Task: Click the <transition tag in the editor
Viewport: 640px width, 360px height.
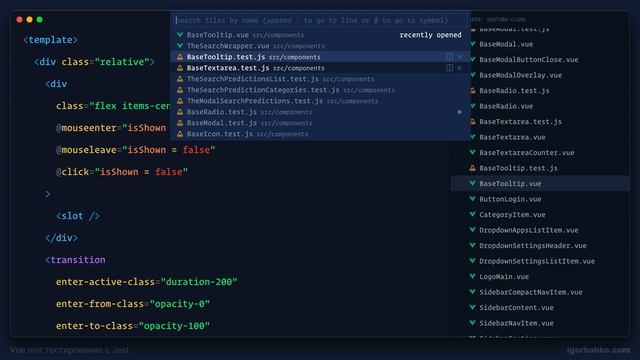Action: click(75, 260)
